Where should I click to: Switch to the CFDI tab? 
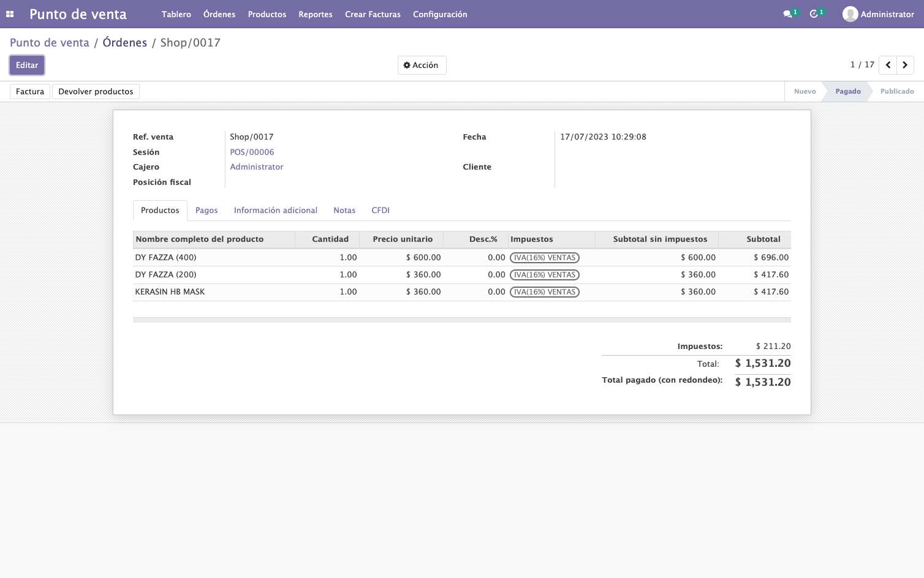click(x=381, y=211)
